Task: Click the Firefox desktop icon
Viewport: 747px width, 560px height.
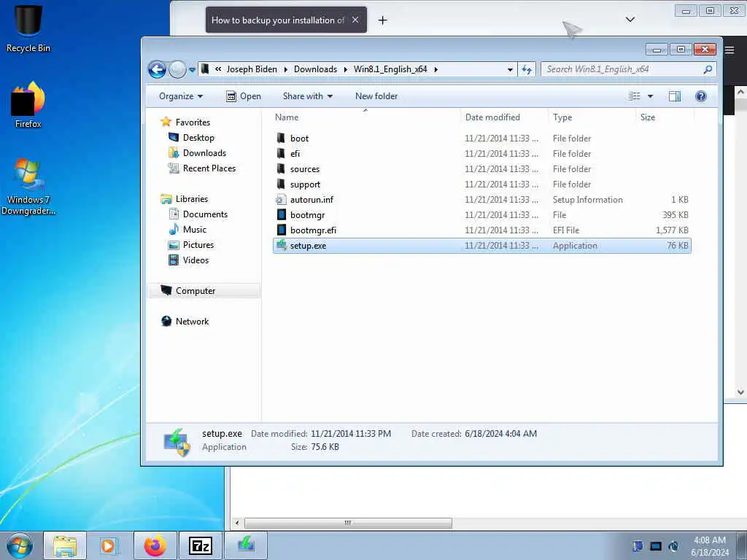Action: point(28,105)
